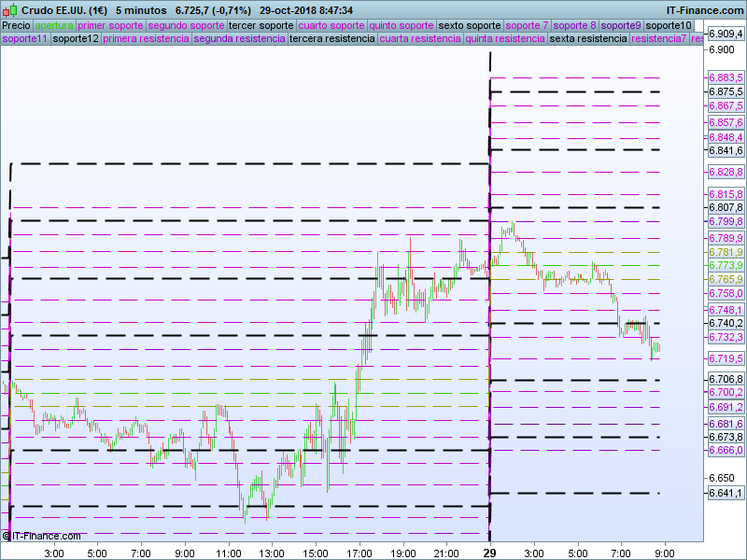Click the IT-Finance copyright icon at bottom left
747x560 pixels.
(6, 536)
